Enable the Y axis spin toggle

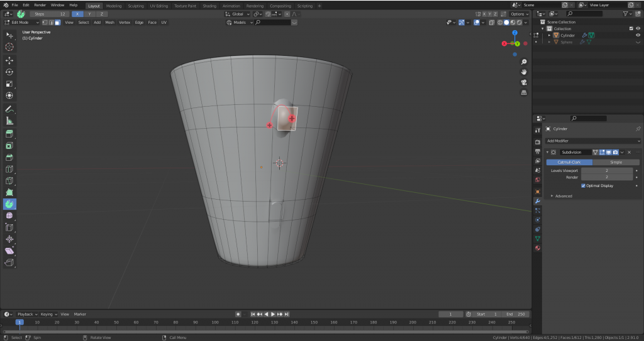coord(89,13)
